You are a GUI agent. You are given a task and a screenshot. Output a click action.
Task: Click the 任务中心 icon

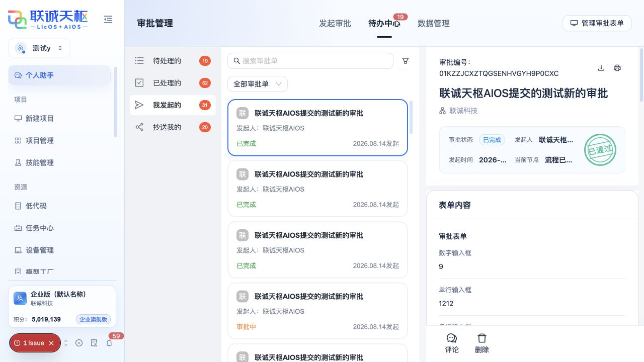pos(18,228)
